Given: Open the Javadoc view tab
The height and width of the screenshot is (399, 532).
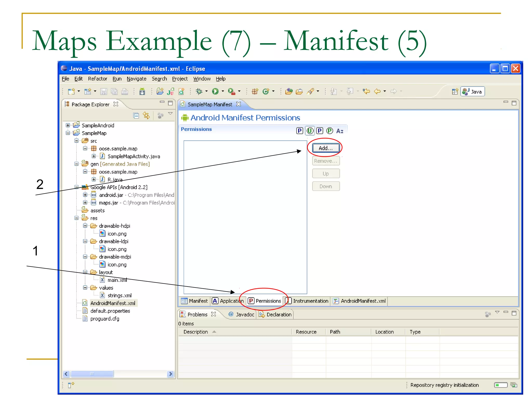Looking at the screenshot, I should point(241,314).
